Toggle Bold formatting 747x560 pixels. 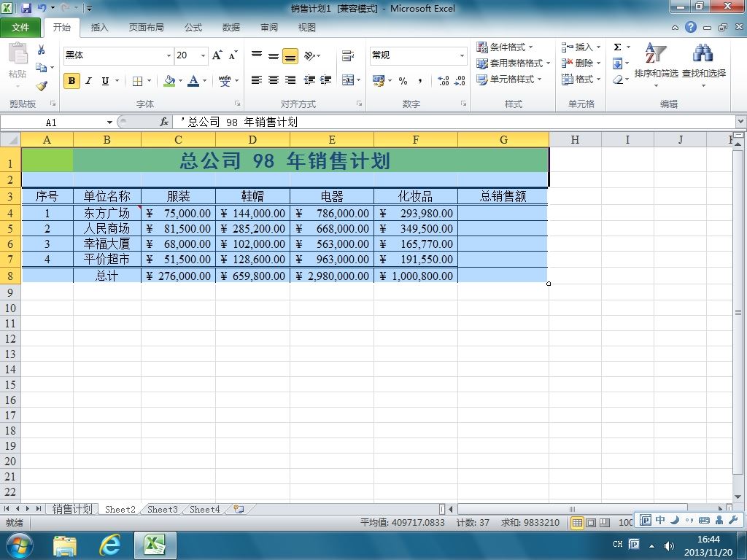pos(72,81)
